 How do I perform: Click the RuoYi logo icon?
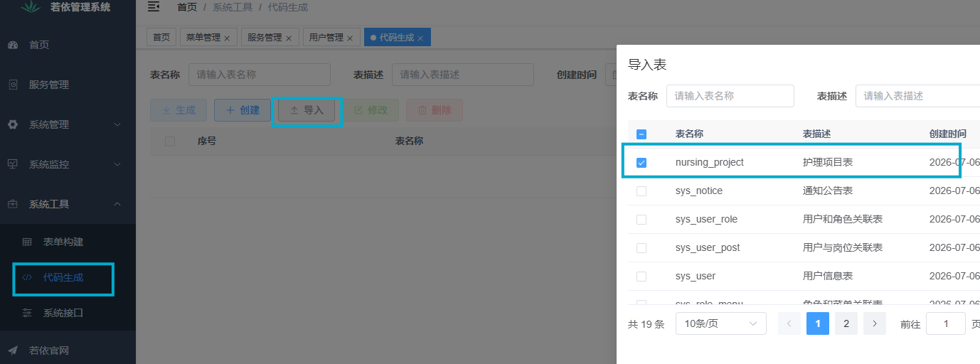[31, 7]
